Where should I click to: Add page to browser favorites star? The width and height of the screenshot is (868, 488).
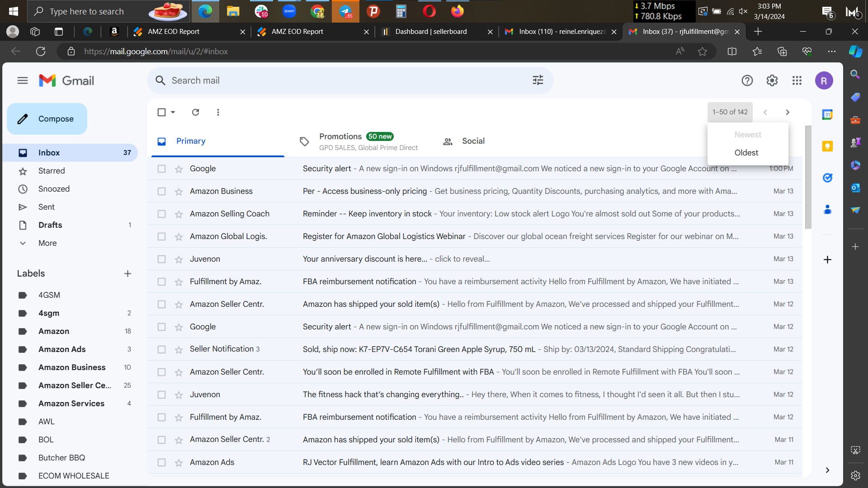[x=702, y=52]
